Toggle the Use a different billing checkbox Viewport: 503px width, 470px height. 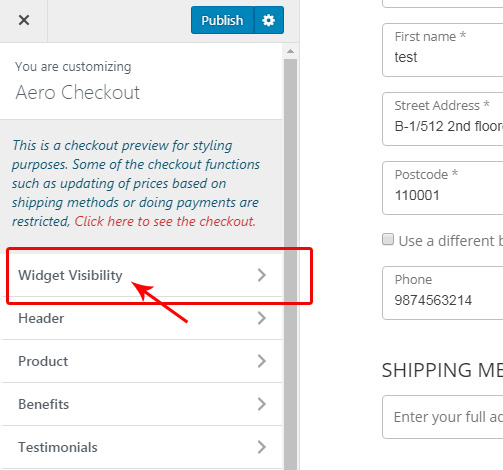[x=388, y=239]
